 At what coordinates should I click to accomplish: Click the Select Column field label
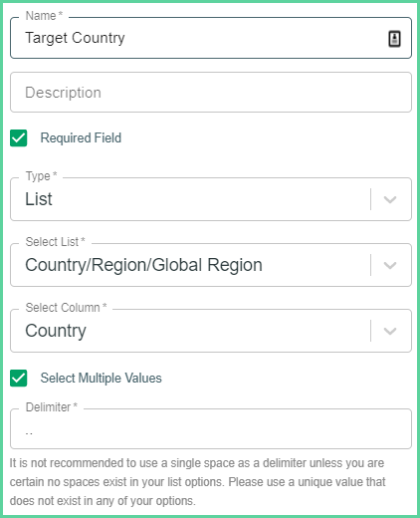(x=66, y=308)
